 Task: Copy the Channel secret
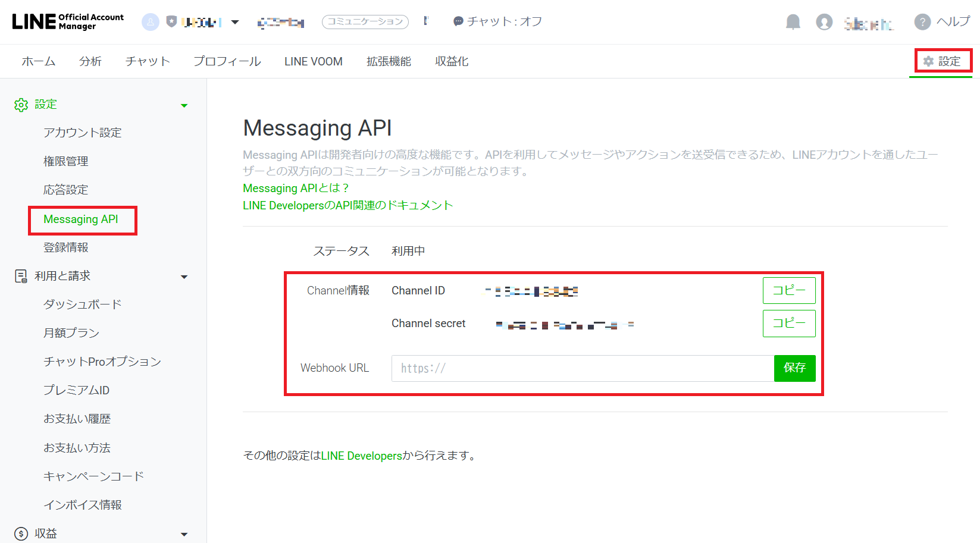pyautogui.click(x=789, y=324)
